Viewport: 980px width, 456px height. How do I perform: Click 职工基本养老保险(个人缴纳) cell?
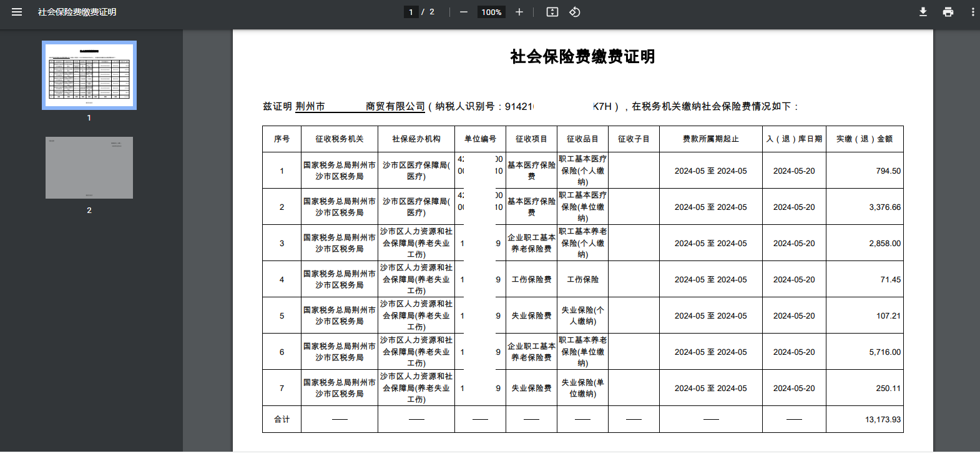(582, 243)
